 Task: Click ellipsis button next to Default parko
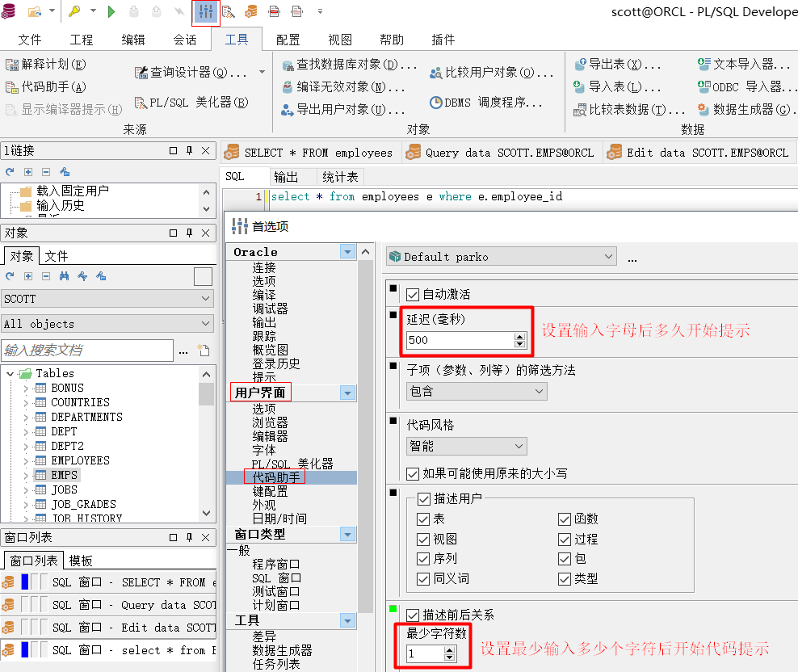tap(632, 258)
